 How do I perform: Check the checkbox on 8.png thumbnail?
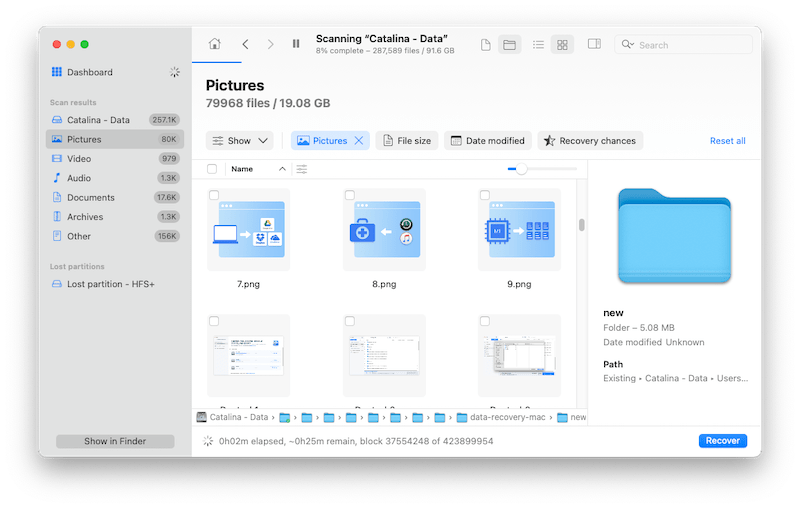click(x=350, y=196)
